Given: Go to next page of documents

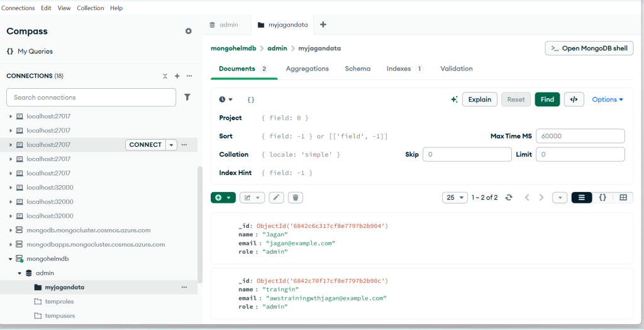Looking at the screenshot, I should [x=541, y=198].
